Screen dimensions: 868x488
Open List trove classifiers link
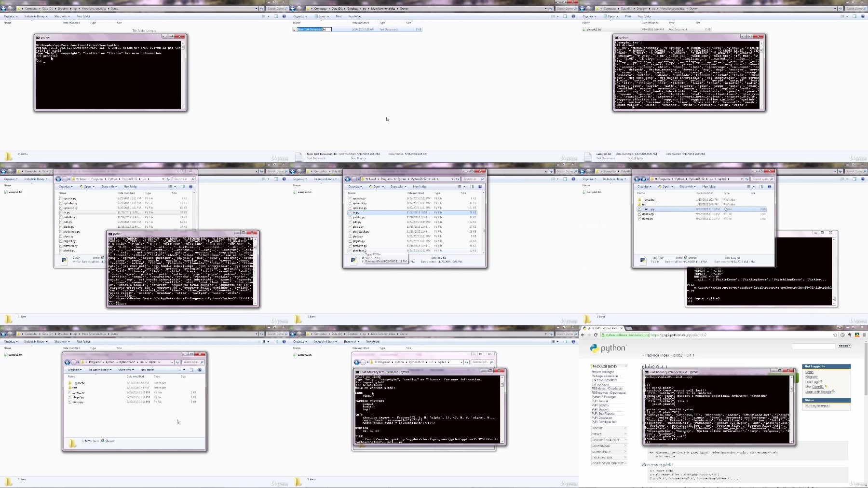[x=604, y=380]
